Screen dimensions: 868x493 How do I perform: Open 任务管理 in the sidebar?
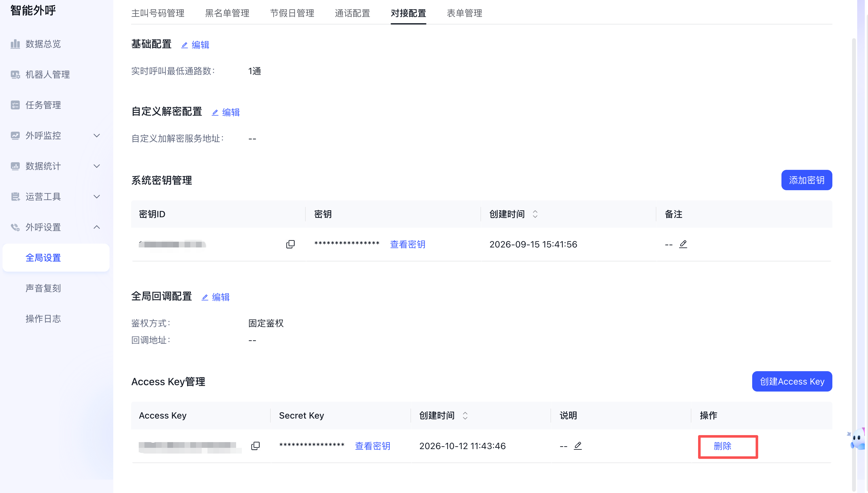click(43, 105)
